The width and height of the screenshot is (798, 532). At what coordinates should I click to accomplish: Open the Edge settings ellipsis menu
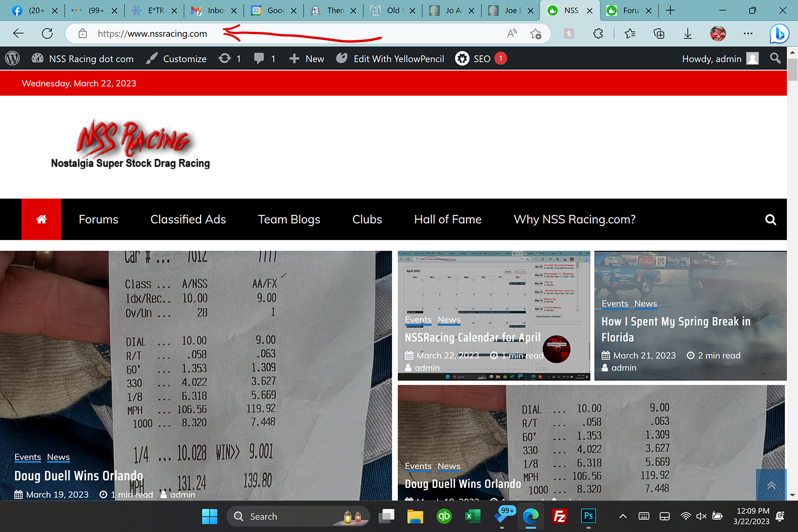pyautogui.click(x=748, y=33)
